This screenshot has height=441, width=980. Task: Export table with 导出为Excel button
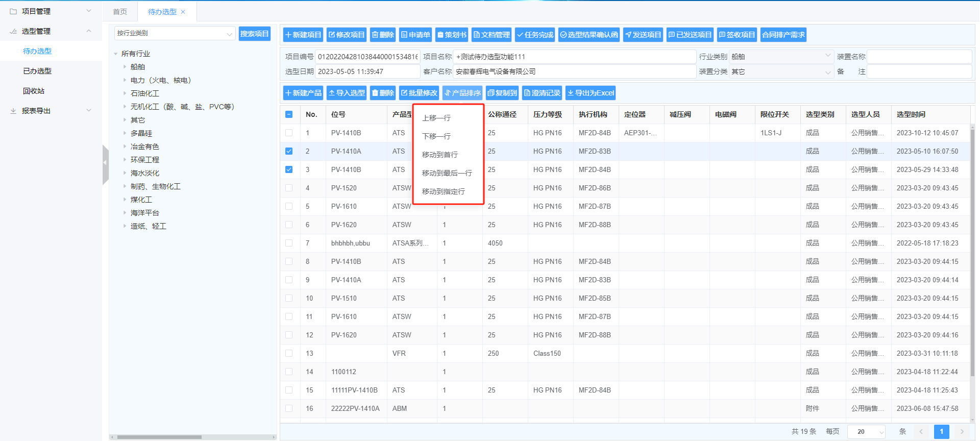tap(591, 93)
